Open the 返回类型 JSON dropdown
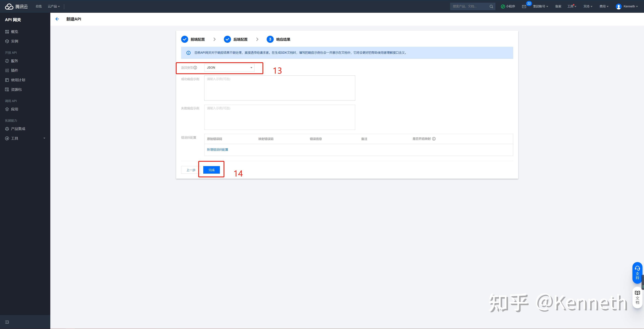The height and width of the screenshot is (329, 644). pos(229,67)
